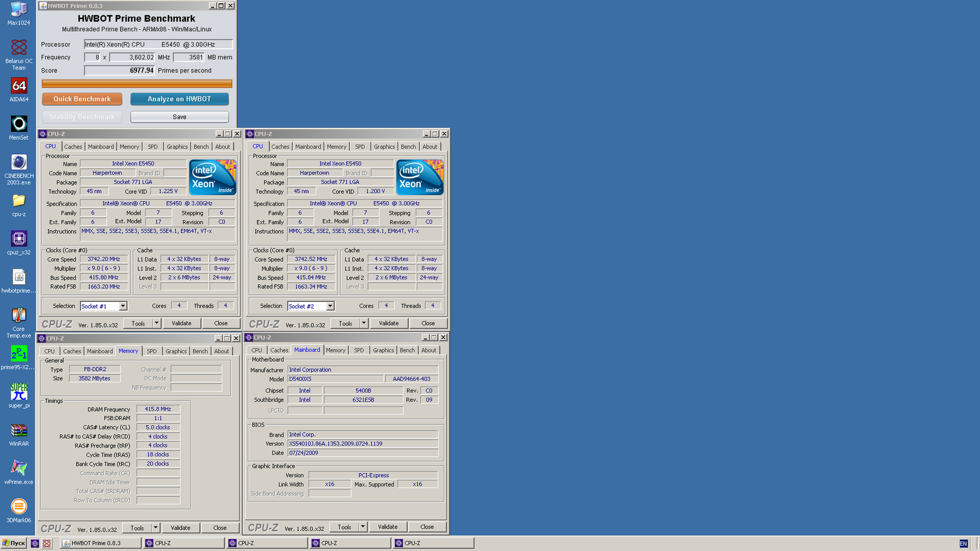980x551 pixels.
Task: Open the Selection dropdown showing Socket #2
Action: point(311,306)
